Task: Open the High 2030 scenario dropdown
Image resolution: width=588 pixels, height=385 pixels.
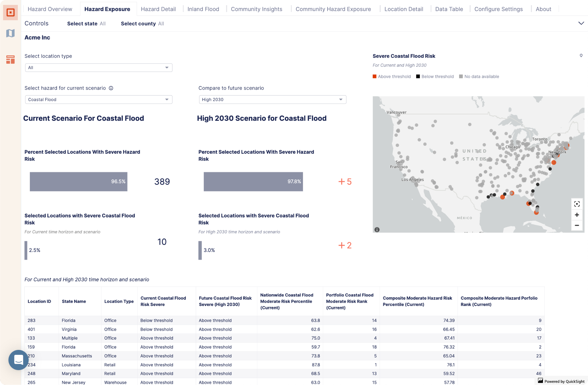Action: click(272, 99)
